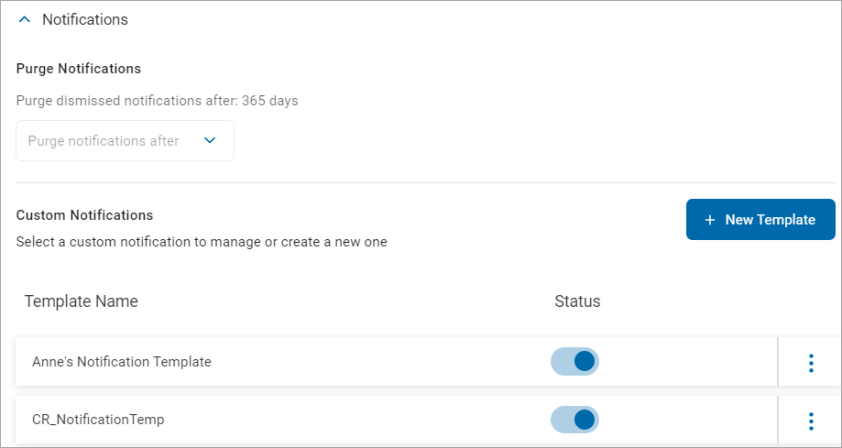Open the three-dot menu for CR_NotificationTemp
842x448 pixels.
click(811, 420)
